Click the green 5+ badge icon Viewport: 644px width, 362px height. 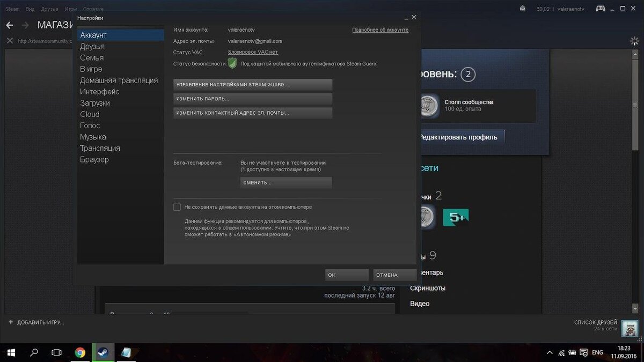click(x=456, y=217)
